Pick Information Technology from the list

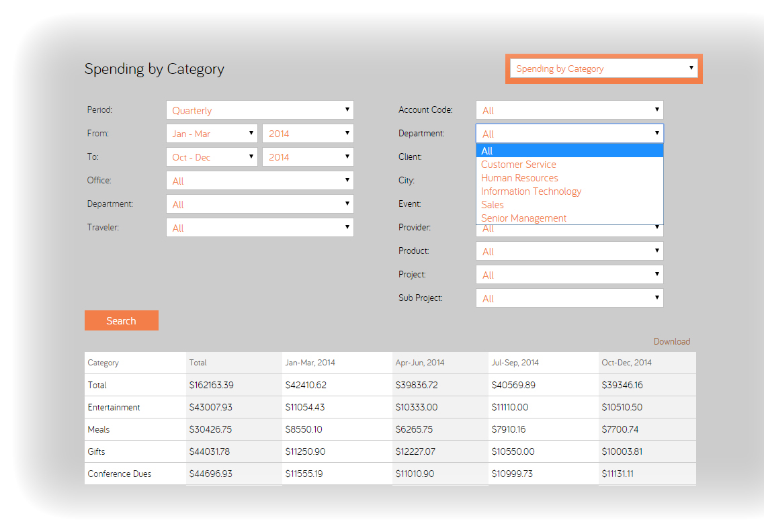(x=531, y=191)
